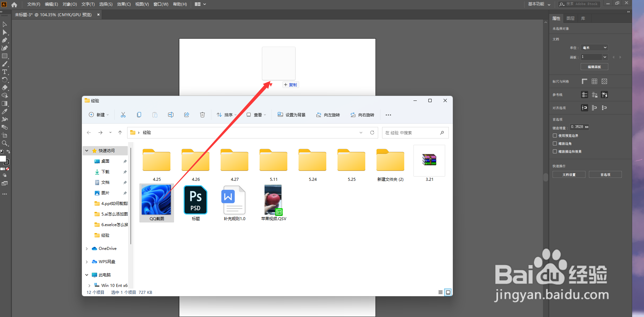Choose the Eraser tool in Illustrator
The image size is (644, 317).
point(5,88)
